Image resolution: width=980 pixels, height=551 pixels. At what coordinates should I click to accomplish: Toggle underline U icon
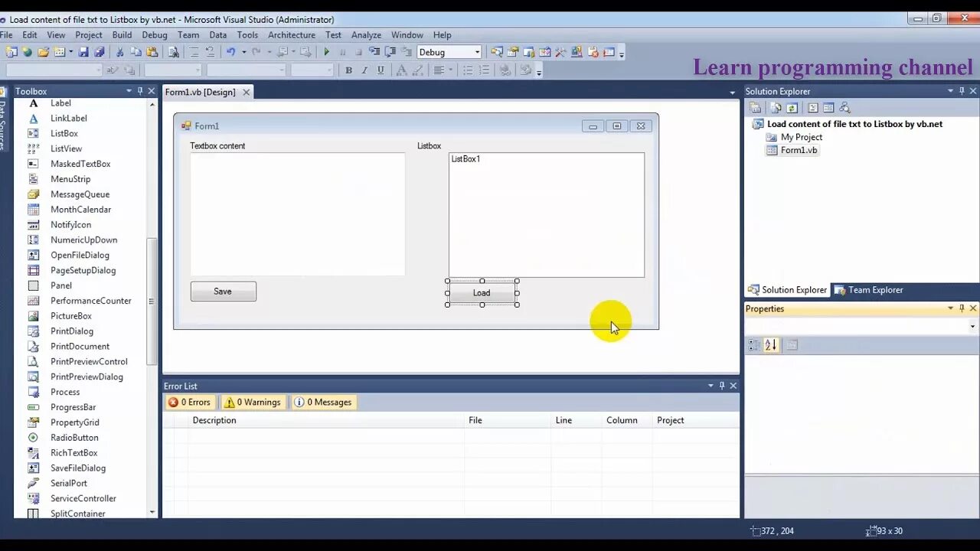381,70
